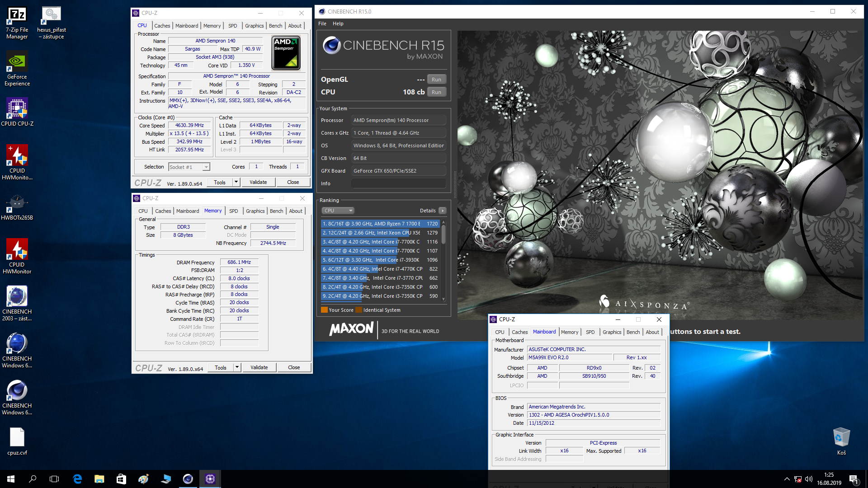Show hidden system tray icons

point(787,479)
